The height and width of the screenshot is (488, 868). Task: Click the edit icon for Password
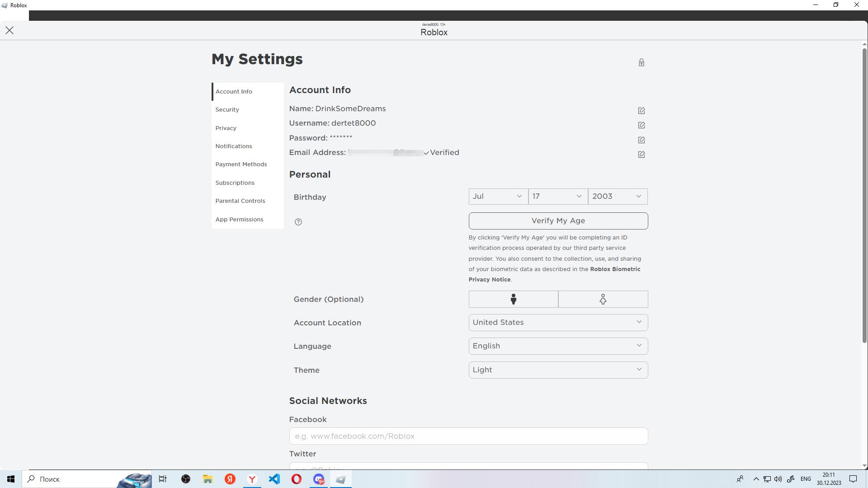641,140
